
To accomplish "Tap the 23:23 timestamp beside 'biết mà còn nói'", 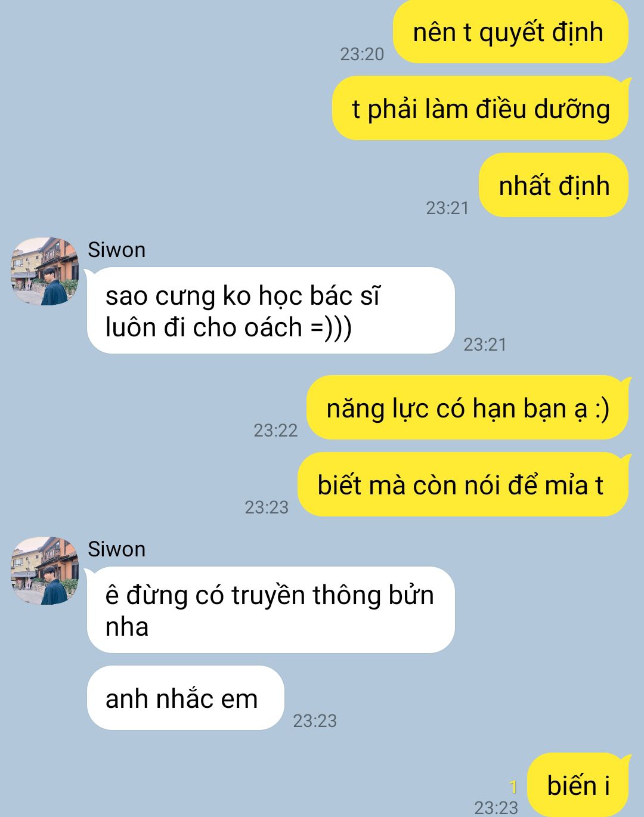I will coord(267,507).
